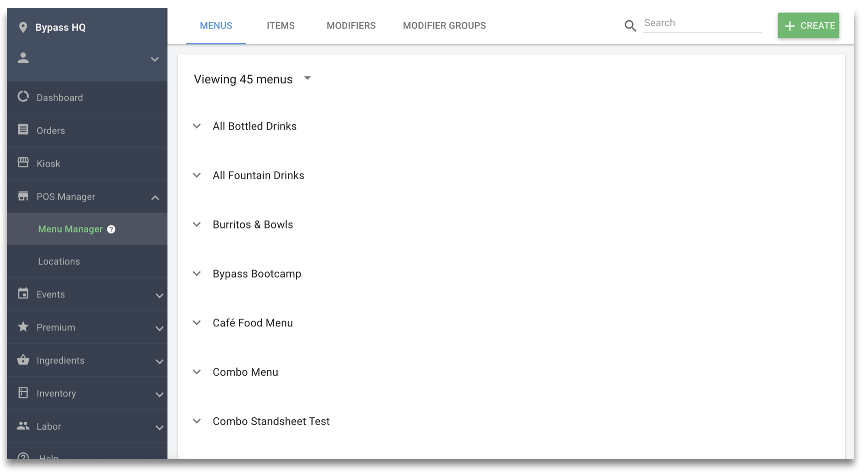
Task: Click the Ingredients label in sidebar
Action: point(60,361)
